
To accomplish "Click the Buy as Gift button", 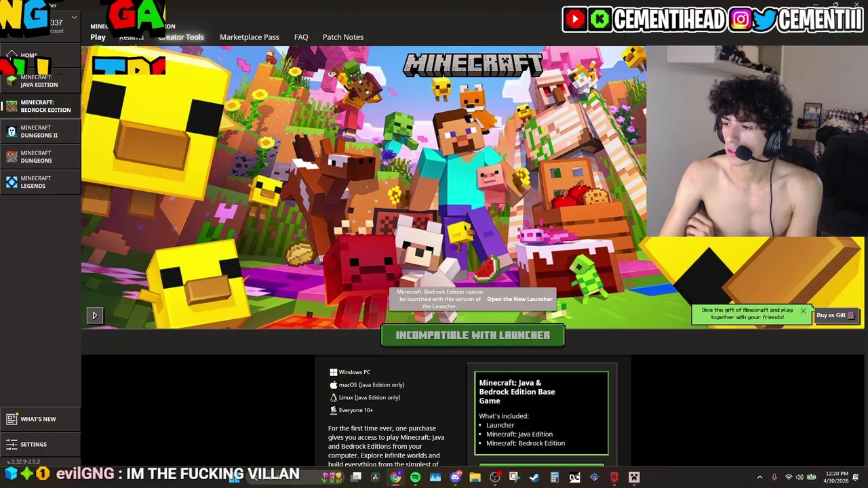I will [x=836, y=315].
